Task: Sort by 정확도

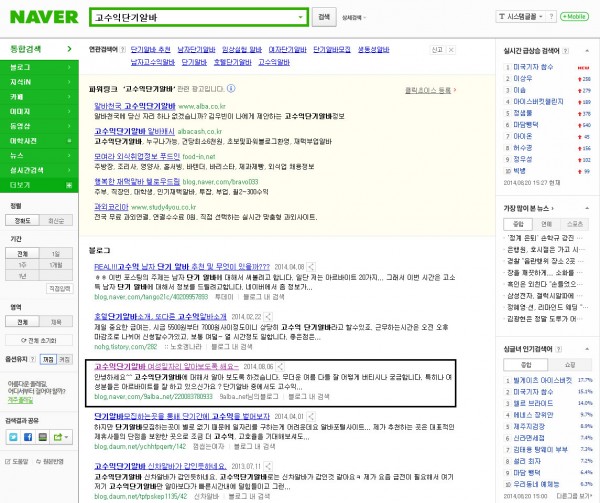Action: pyautogui.click(x=22, y=220)
